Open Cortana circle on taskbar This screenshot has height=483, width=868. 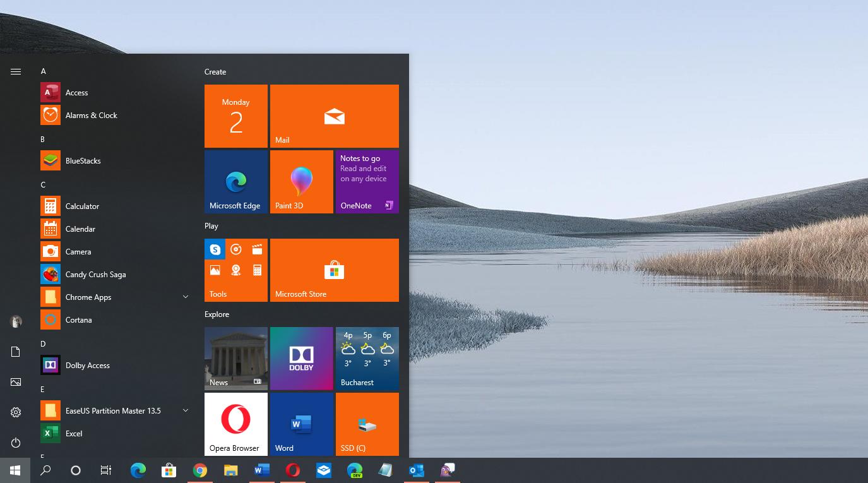(x=76, y=470)
